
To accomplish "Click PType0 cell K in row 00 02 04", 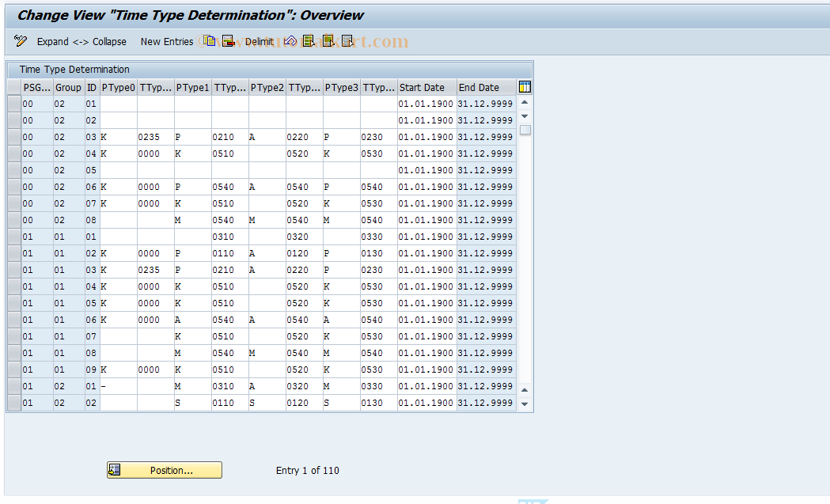I will (x=119, y=153).
